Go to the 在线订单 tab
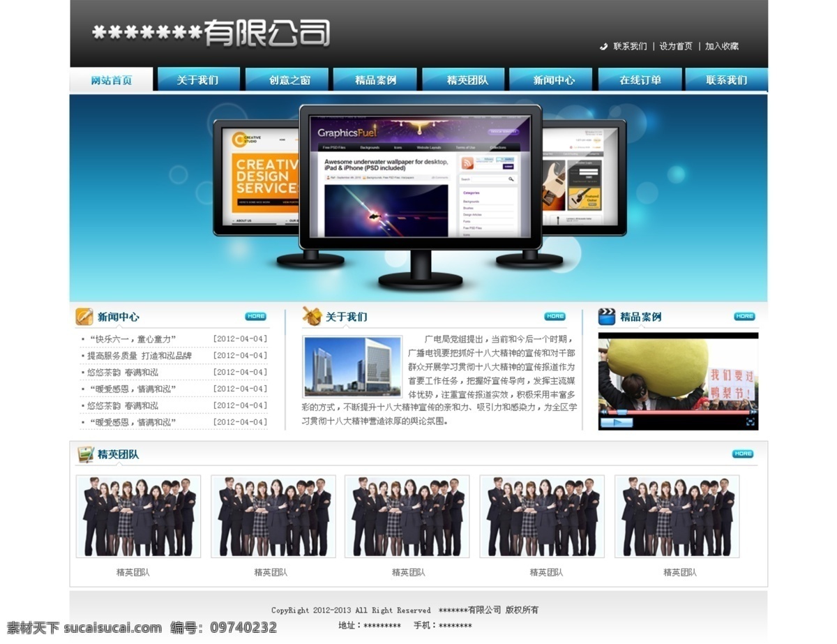Screen dimensions: 837x644 point(639,80)
